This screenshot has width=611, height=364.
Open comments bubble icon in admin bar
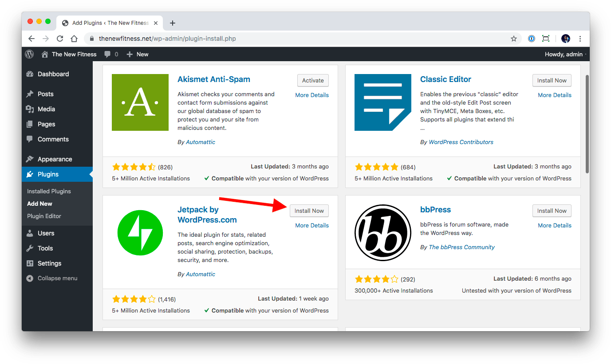pos(107,54)
